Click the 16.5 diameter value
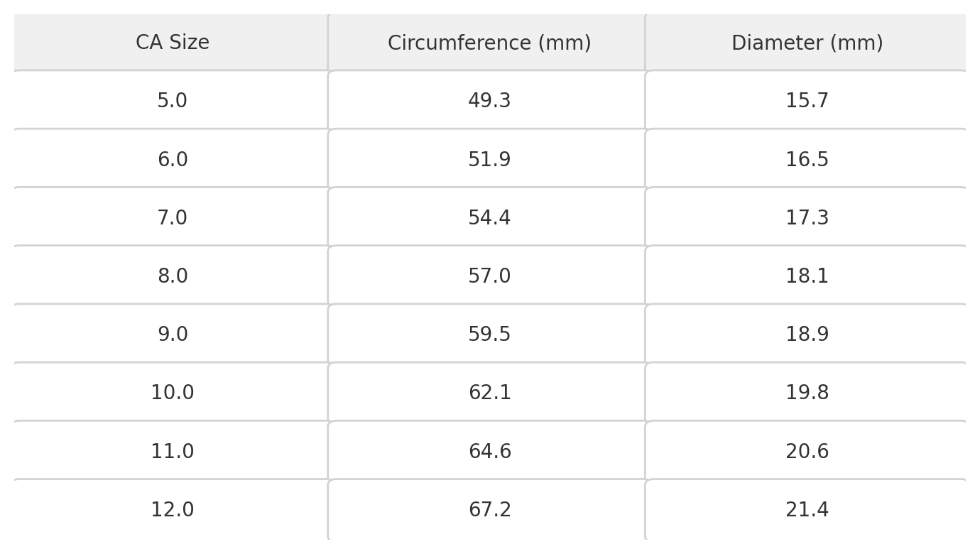The height and width of the screenshot is (554, 980). coord(807,160)
